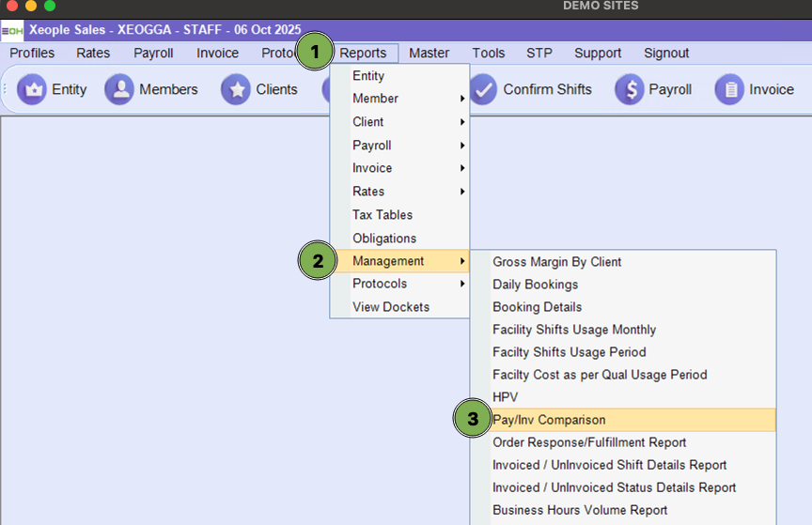Open the Master menu
The width and height of the screenshot is (812, 525).
[429, 54]
